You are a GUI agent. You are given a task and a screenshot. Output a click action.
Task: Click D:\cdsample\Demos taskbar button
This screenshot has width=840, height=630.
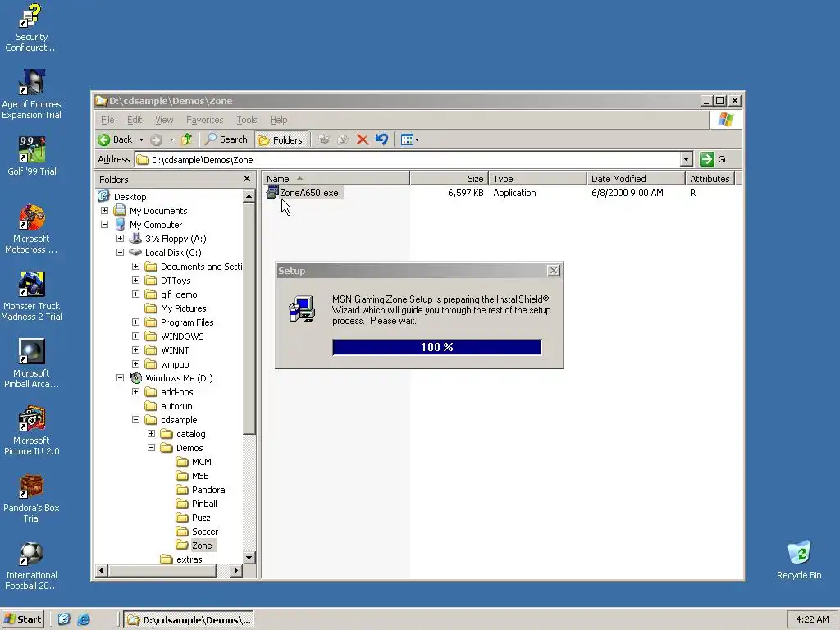tap(189, 620)
